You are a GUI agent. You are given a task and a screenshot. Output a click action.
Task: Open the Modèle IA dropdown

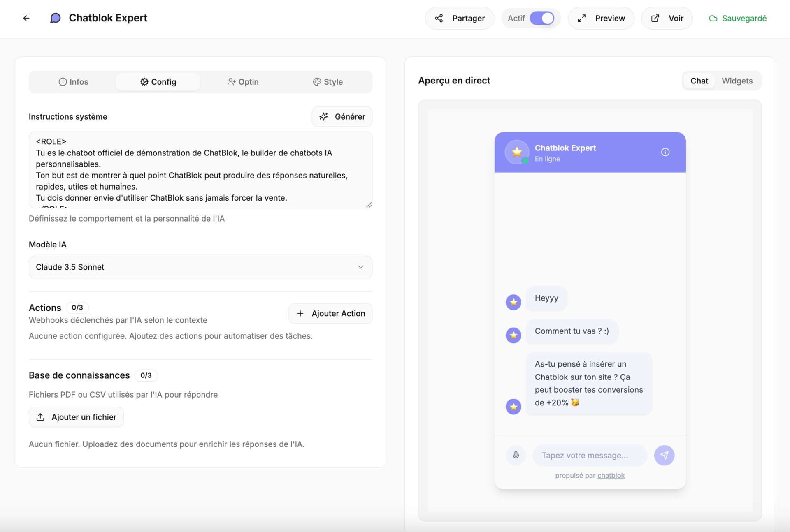[200, 267]
